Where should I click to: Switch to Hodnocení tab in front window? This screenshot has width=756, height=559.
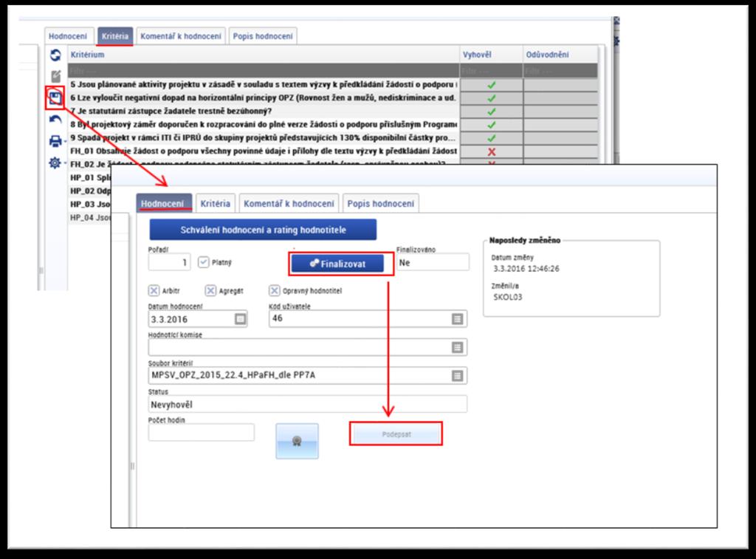coord(162,204)
